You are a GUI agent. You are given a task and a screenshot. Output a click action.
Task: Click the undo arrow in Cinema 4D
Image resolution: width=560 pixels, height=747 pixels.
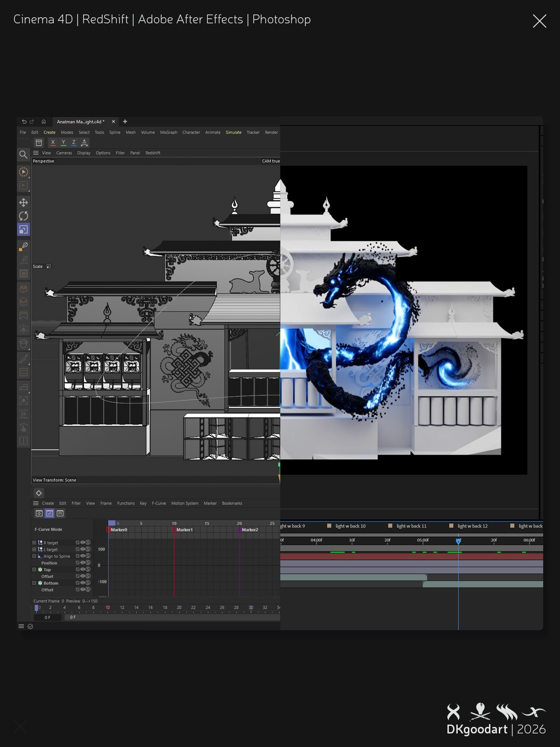(x=24, y=121)
